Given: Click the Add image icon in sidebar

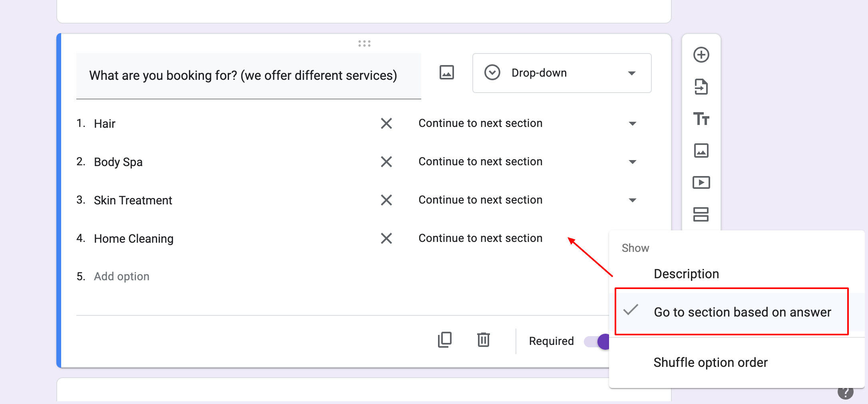Looking at the screenshot, I should (x=701, y=151).
